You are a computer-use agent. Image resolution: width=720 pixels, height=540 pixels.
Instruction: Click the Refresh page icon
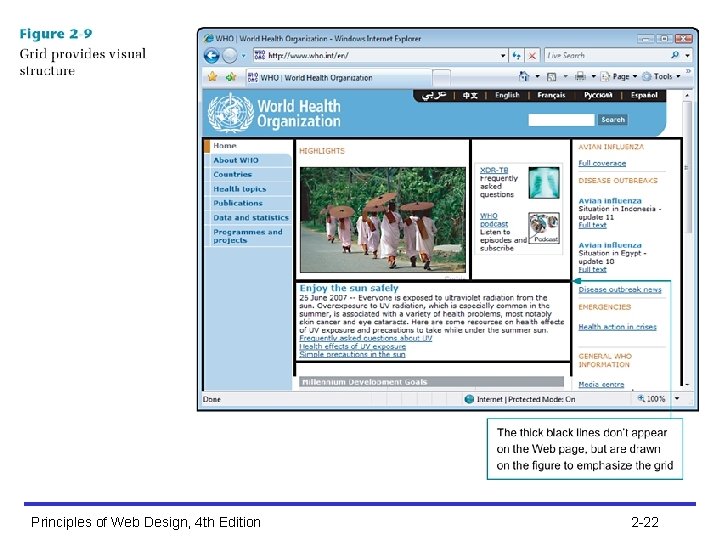coord(517,56)
